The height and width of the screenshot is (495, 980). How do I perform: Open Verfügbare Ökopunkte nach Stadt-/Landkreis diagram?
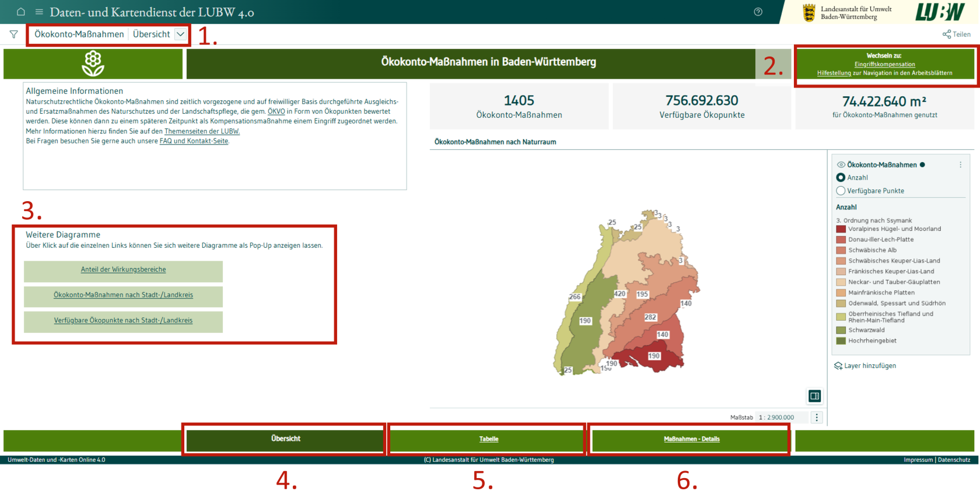coord(123,321)
